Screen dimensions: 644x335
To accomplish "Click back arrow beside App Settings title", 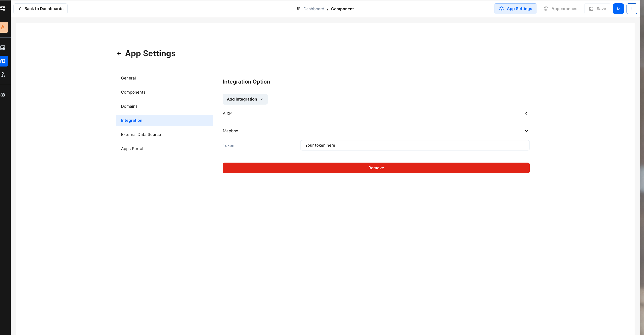I will [119, 54].
